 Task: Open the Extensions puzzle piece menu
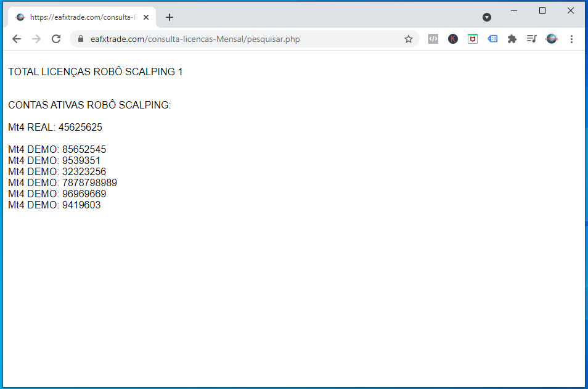pyautogui.click(x=512, y=39)
